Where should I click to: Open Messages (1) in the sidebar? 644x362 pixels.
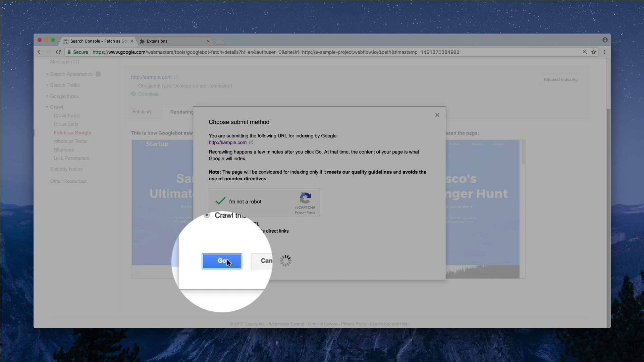point(64,62)
